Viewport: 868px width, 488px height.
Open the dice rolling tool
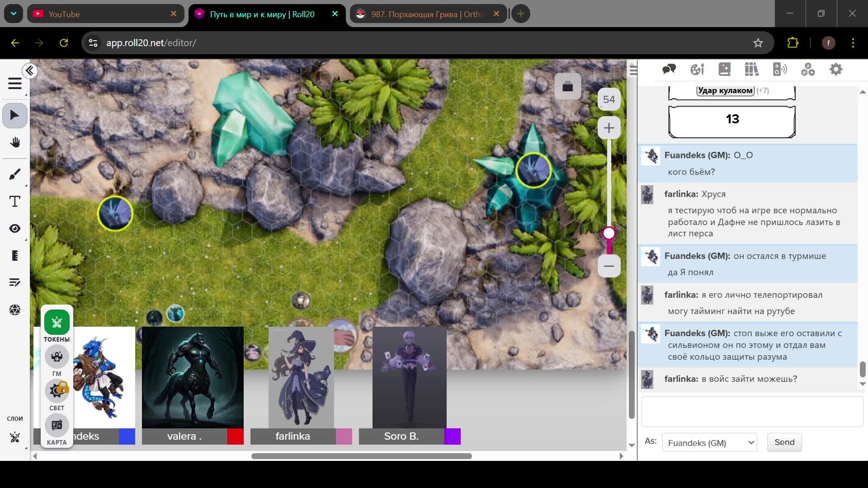point(14,310)
